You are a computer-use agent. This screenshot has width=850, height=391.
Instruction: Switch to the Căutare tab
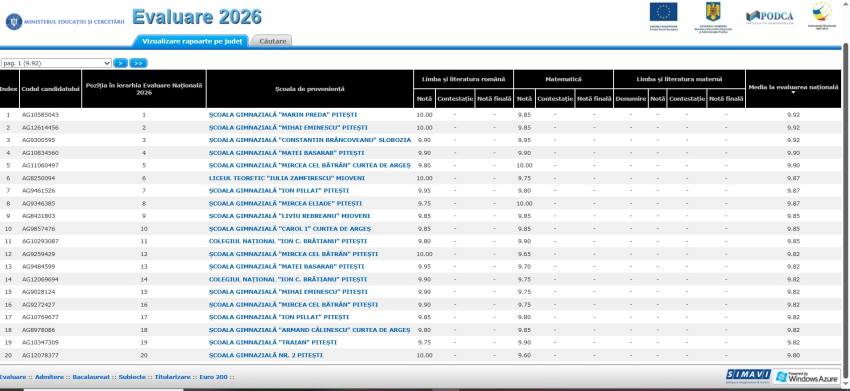click(x=272, y=41)
